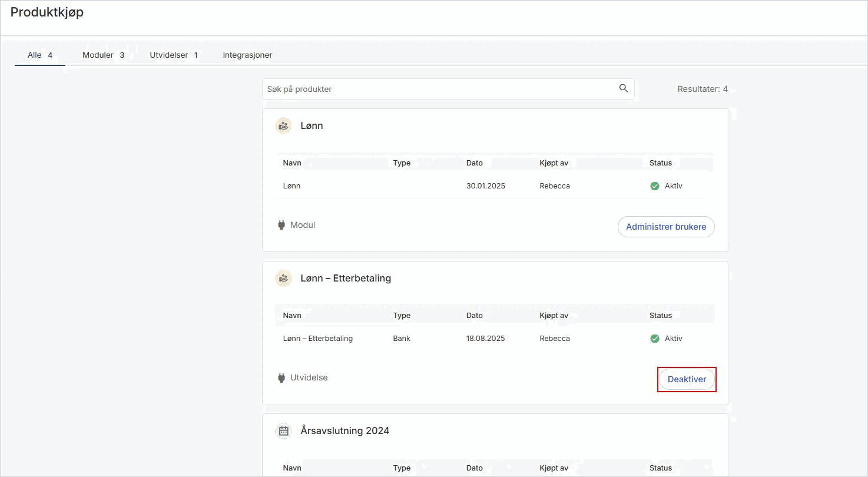
Task: Focus the Søk på produkter field
Action: pos(448,89)
